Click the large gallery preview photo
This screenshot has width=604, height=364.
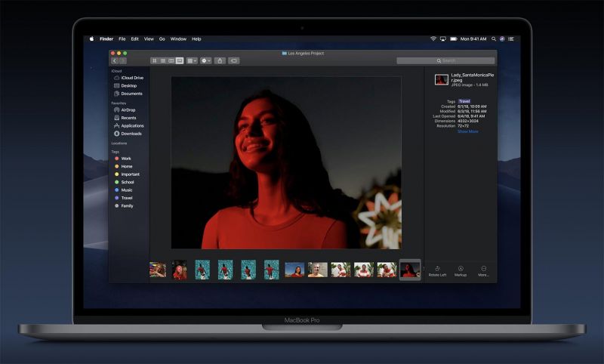click(286, 162)
